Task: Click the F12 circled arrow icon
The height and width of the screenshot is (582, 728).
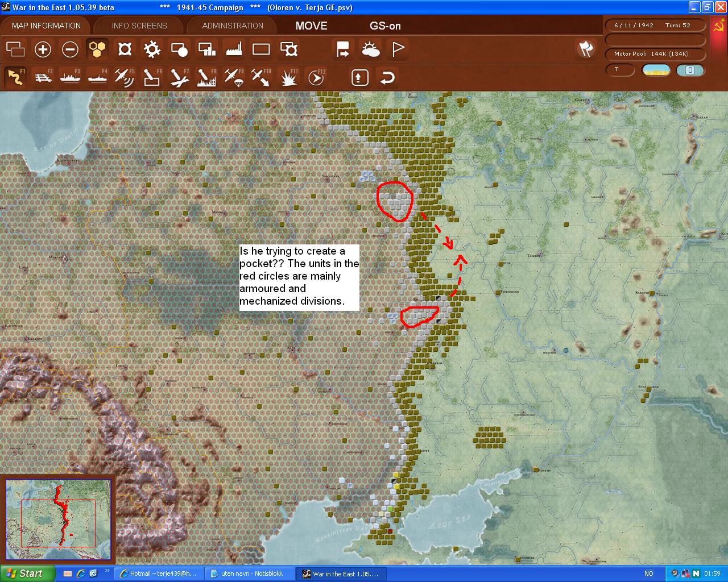Action: (x=316, y=77)
